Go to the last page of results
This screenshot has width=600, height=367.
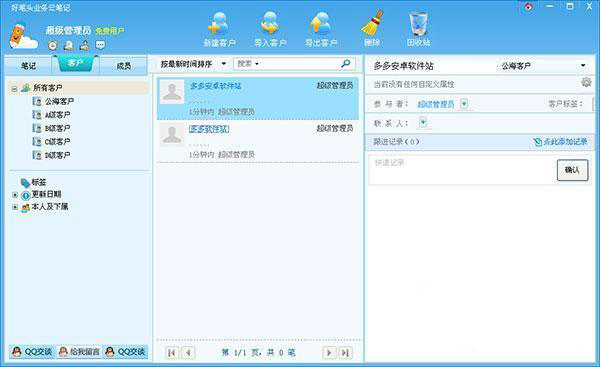[345, 352]
